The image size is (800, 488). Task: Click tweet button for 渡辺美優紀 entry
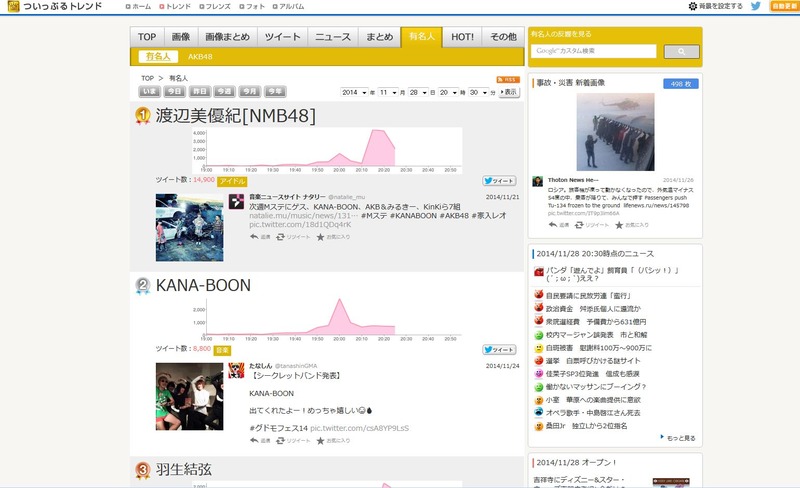point(499,181)
